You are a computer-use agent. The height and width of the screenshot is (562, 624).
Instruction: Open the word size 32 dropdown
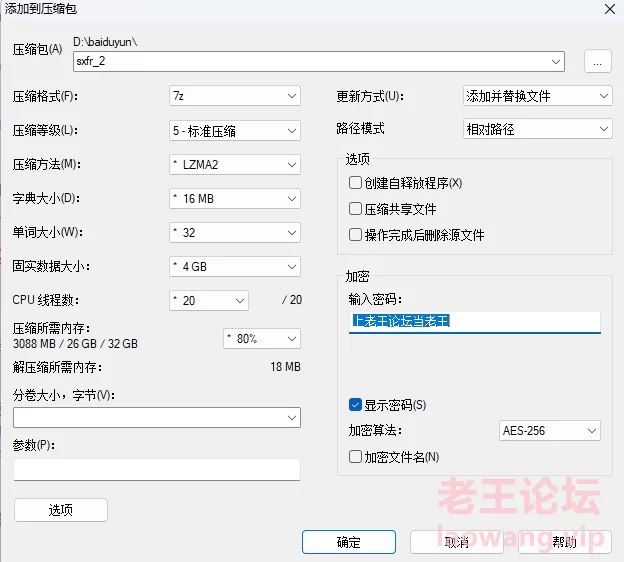(x=234, y=232)
